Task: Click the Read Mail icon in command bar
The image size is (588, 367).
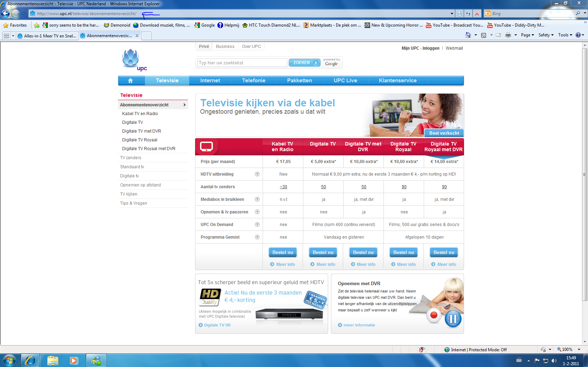Action: [498, 35]
